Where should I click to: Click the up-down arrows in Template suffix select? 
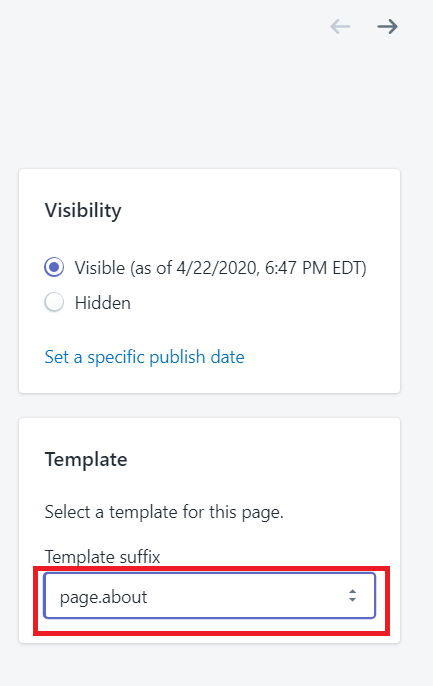pyautogui.click(x=353, y=595)
